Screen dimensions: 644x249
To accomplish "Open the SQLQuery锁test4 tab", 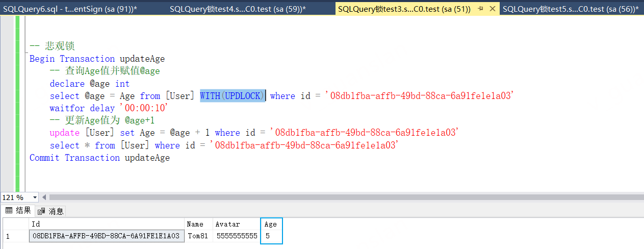I will point(237,9).
